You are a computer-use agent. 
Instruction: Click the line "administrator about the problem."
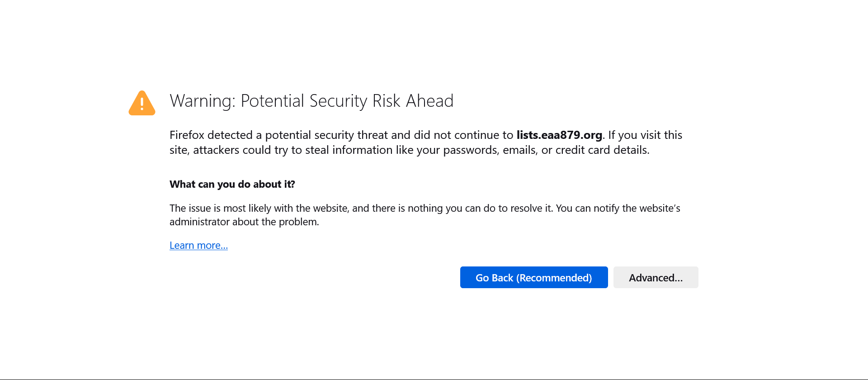[x=244, y=222]
